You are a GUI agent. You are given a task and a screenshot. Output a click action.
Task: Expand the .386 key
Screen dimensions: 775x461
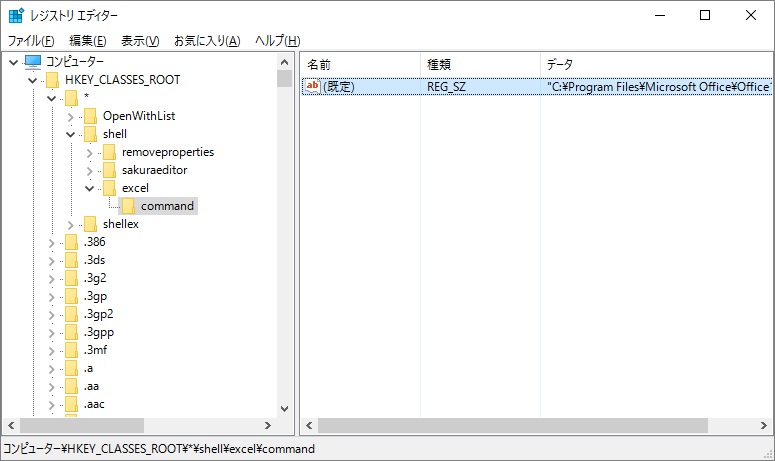[51, 243]
